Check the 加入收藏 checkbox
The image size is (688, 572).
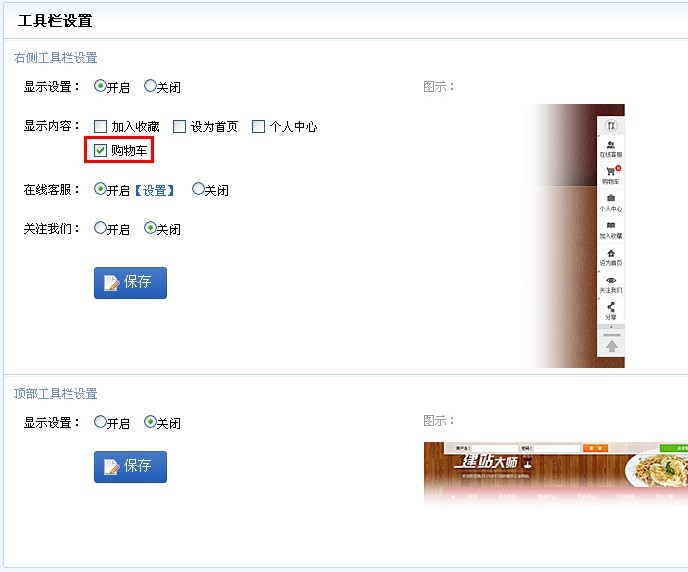click(x=100, y=127)
